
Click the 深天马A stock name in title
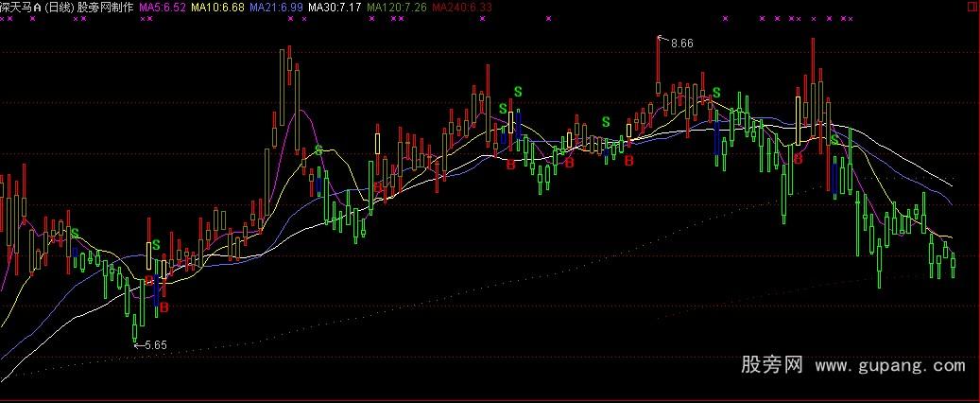21,8
